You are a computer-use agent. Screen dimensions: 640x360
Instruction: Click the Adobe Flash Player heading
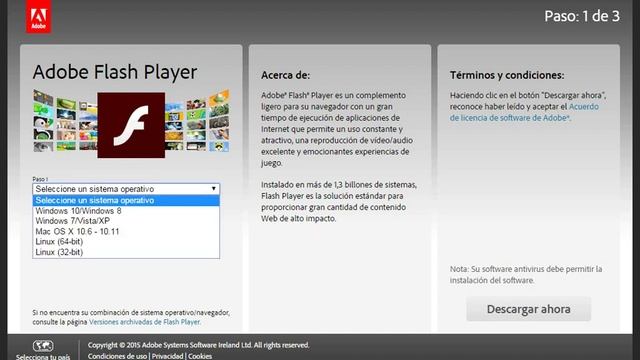(115, 72)
